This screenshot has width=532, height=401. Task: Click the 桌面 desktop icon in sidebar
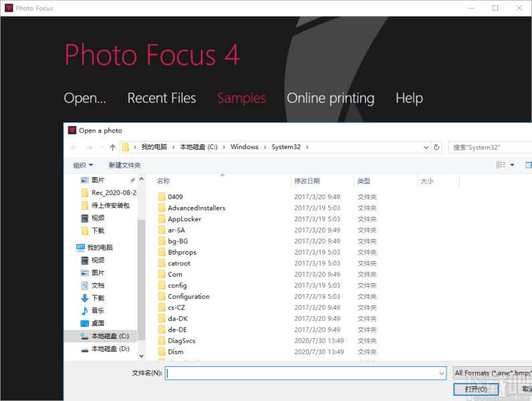tap(84, 323)
